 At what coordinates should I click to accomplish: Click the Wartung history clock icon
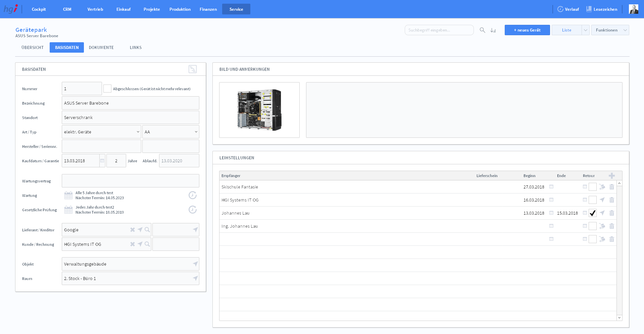coord(192,195)
